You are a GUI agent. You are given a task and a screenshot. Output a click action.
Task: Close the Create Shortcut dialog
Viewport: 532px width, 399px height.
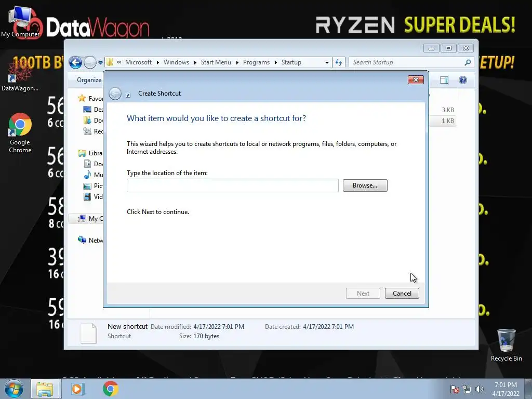pyautogui.click(x=416, y=79)
